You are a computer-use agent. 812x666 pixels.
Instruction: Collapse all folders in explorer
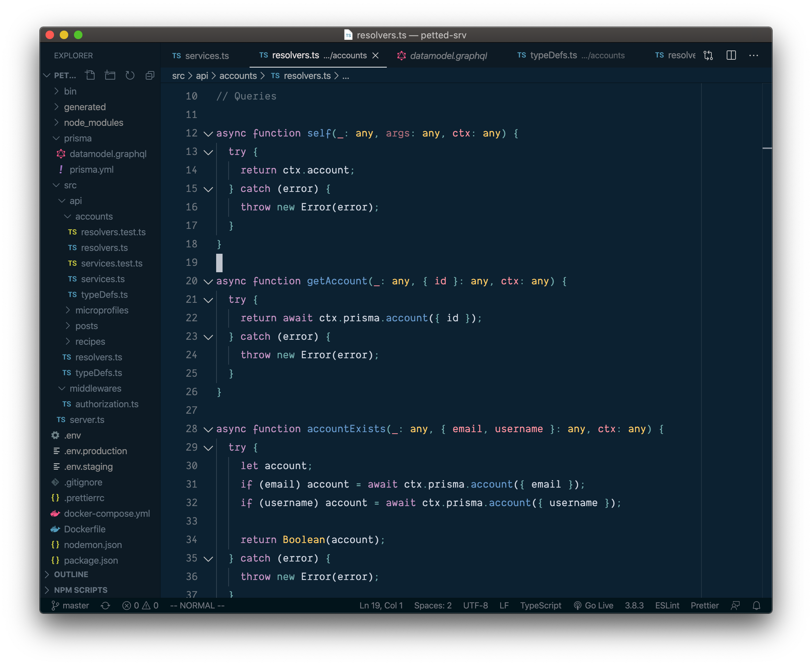(x=150, y=75)
